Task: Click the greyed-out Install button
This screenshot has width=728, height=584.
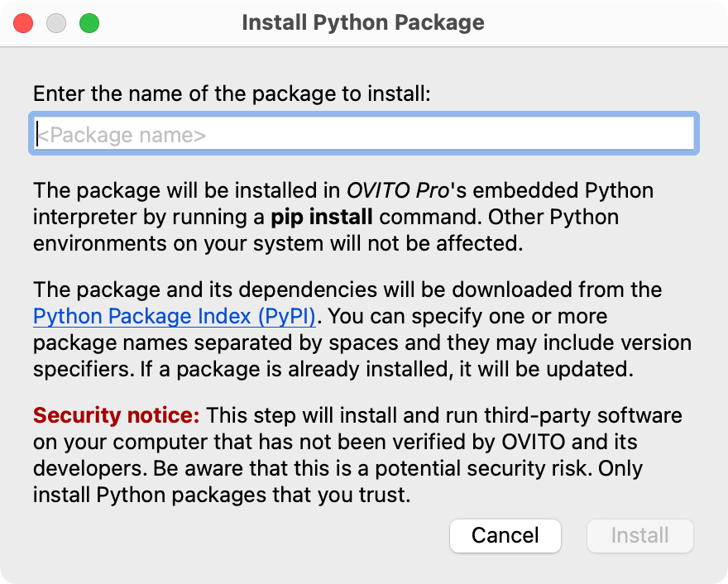Action: tap(639, 535)
